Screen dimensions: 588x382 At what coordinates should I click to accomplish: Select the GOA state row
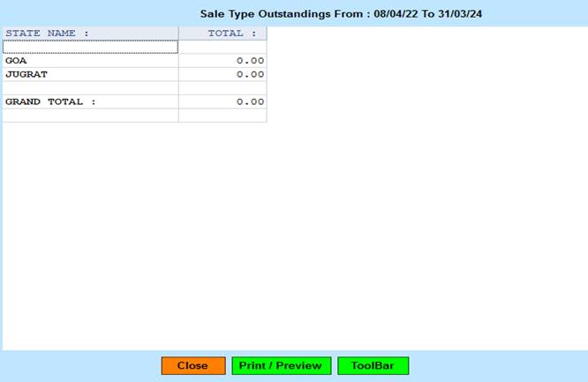tap(90, 61)
